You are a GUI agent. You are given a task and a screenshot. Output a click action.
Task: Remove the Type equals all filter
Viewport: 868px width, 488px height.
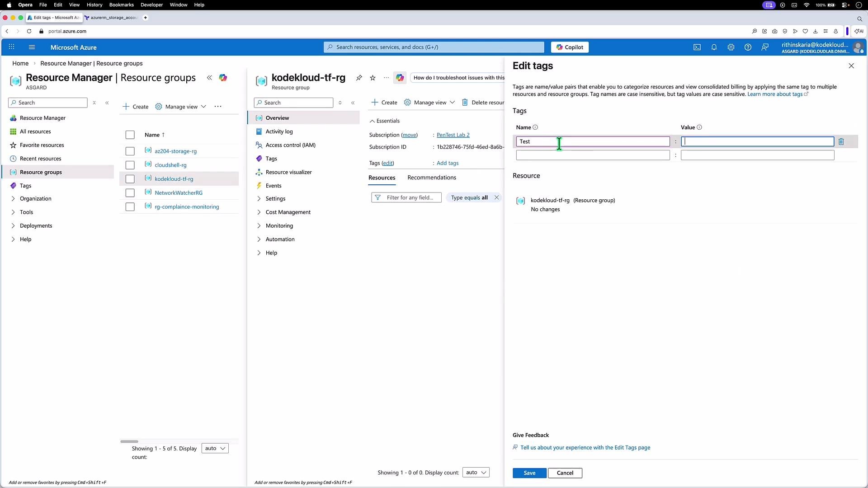(x=496, y=197)
